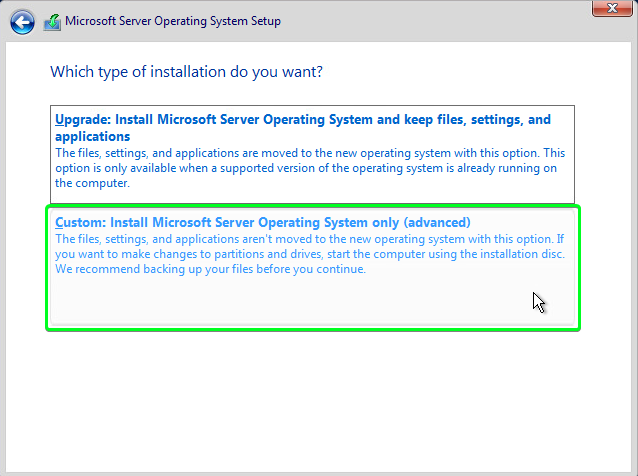
Task: Click the 'Which type of installation do you want?' heading
Action: (x=186, y=72)
